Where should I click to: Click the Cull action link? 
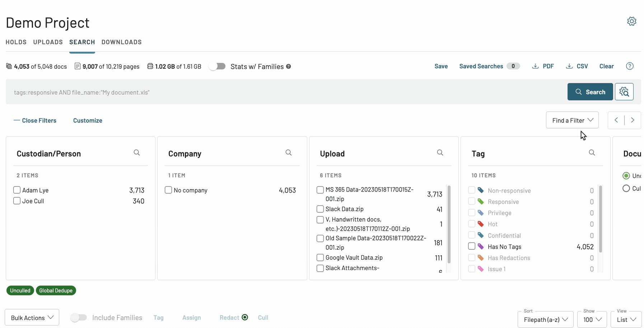tap(263, 318)
